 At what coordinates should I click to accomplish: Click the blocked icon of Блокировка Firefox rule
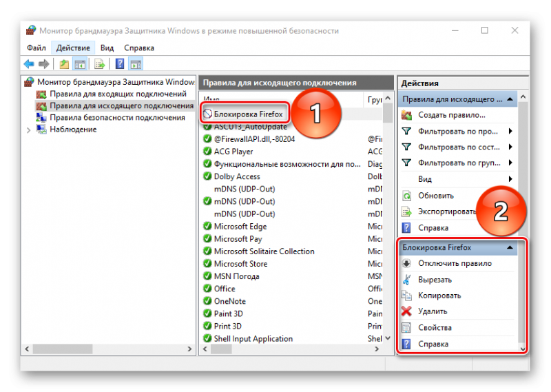tap(208, 114)
